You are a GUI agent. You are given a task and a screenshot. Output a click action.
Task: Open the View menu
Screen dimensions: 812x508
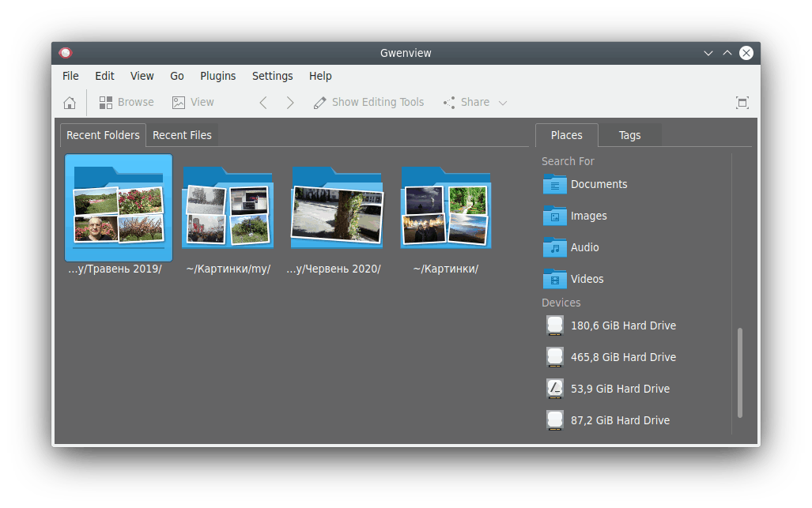pos(142,76)
